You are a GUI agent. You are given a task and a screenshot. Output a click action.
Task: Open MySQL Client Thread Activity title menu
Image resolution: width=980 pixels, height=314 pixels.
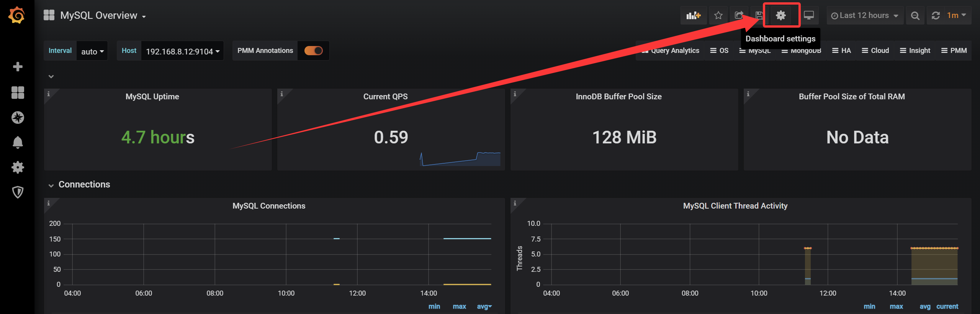[735, 206]
